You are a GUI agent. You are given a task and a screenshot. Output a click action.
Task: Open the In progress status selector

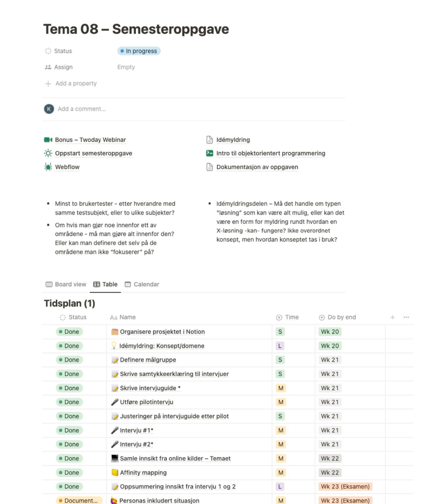click(139, 51)
